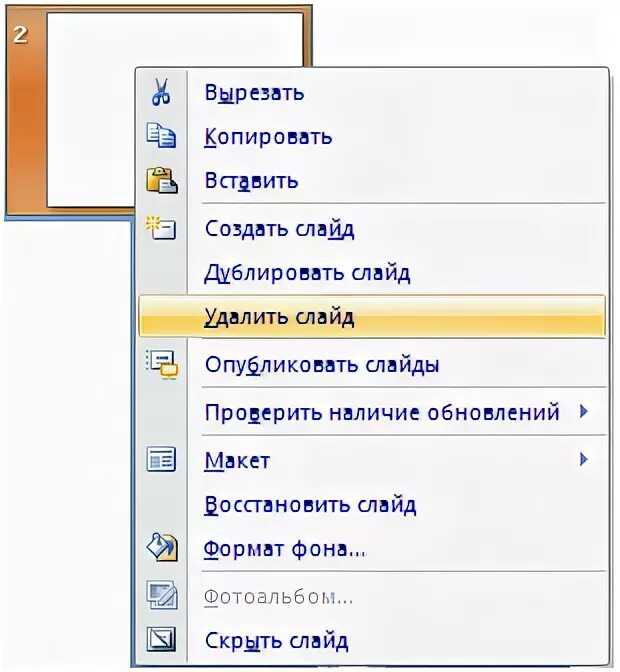
Task: Click the Photo Album icon
Action: tap(162, 595)
